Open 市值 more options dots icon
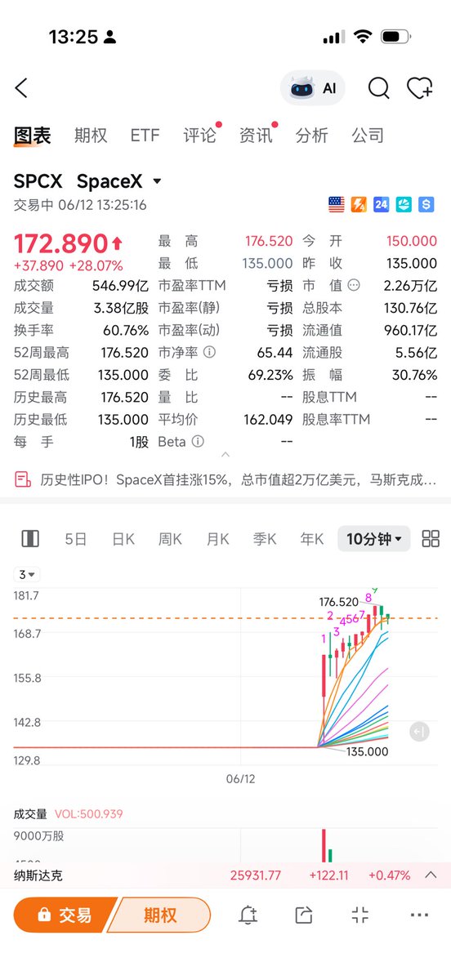451x980 pixels. tap(354, 286)
